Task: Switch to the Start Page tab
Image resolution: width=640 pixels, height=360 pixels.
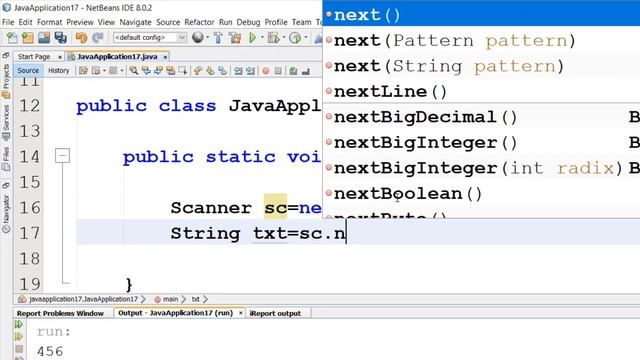Action: click(x=34, y=56)
